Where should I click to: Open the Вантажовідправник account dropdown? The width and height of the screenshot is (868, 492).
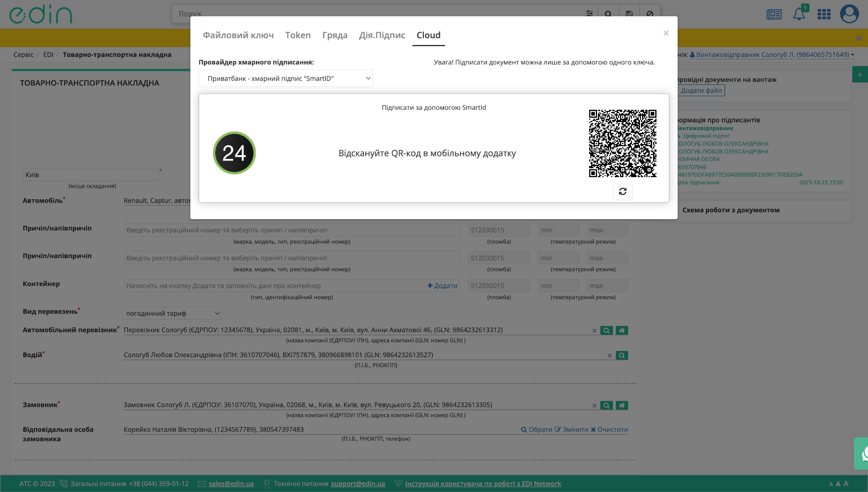coord(772,55)
